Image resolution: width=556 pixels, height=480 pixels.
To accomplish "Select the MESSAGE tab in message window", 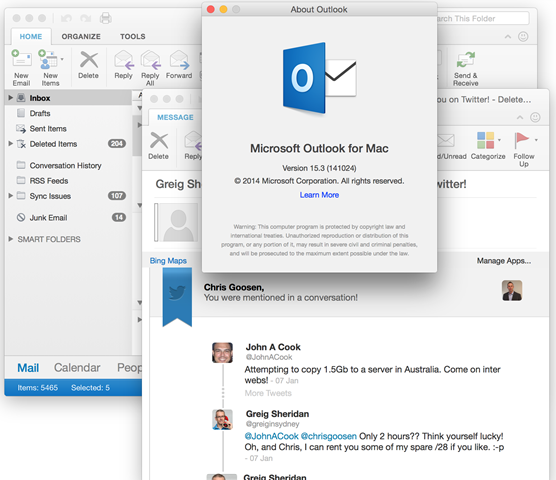I will pos(176,117).
